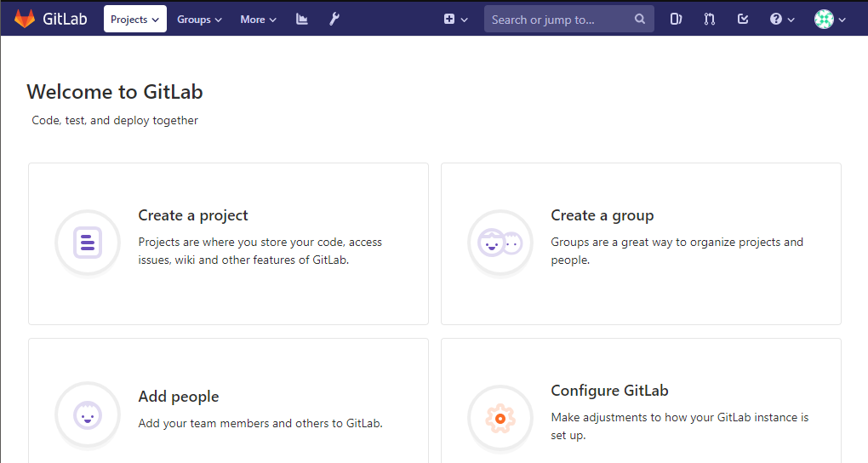This screenshot has height=463, width=868.
Task: Click the Add people face icon
Action: pyautogui.click(x=88, y=415)
